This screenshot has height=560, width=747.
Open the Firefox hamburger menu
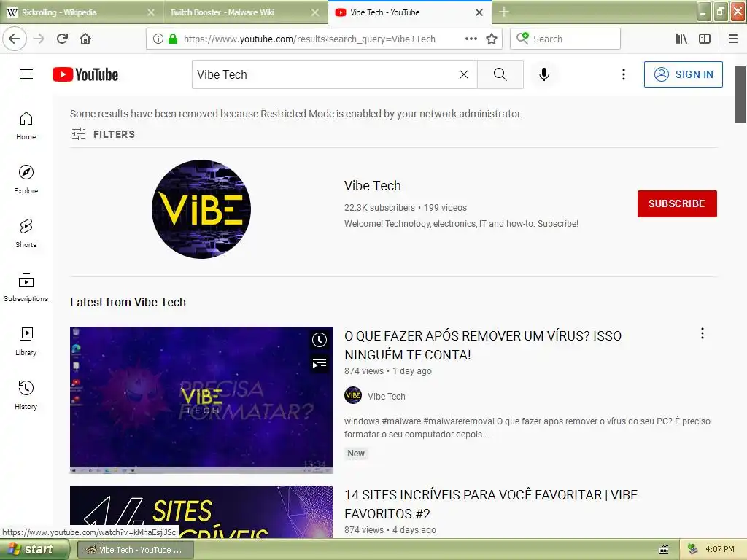pos(733,39)
